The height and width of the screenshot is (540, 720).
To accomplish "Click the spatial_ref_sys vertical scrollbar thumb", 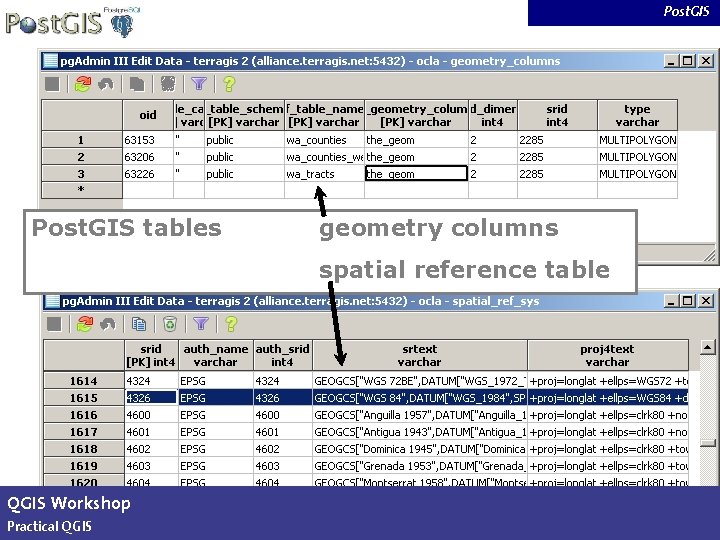I will 708,442.
